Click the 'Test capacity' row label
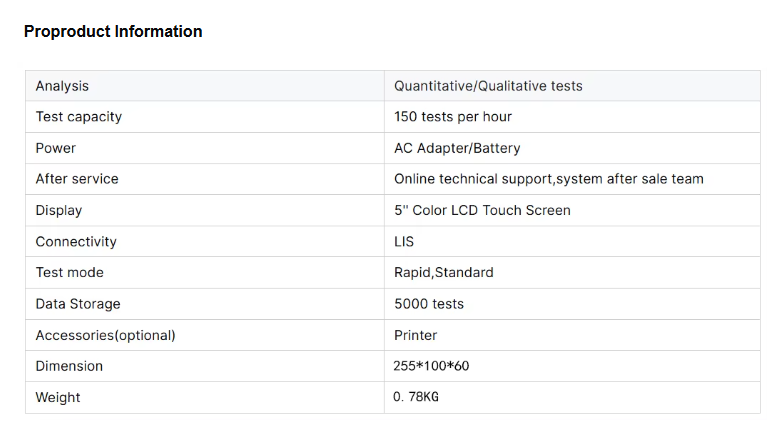Viewport: 780px width, 426px height. (x=78, y=117)
